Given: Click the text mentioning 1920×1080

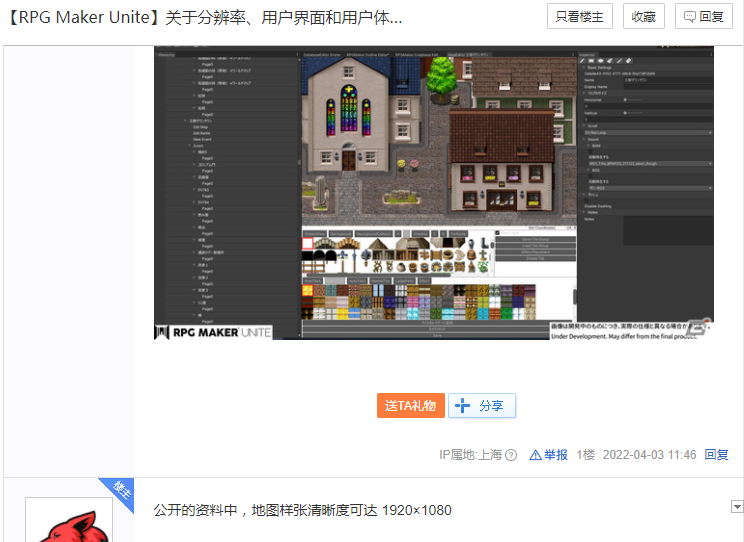Looking at the screenshot, I should [302, 510].
